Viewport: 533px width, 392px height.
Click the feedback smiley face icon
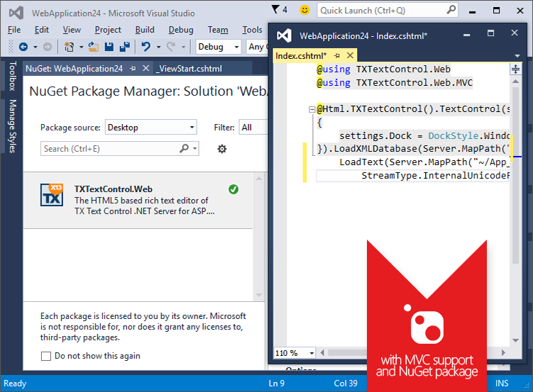point(304,10)
